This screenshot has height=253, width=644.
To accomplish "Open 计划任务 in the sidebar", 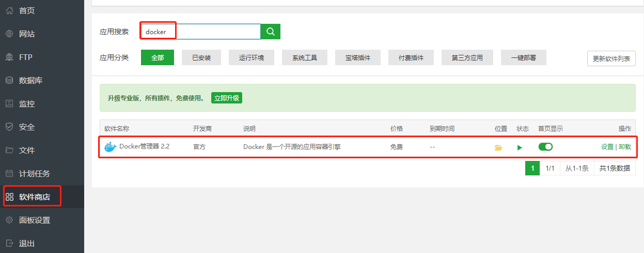I will (x=34, y=173).
